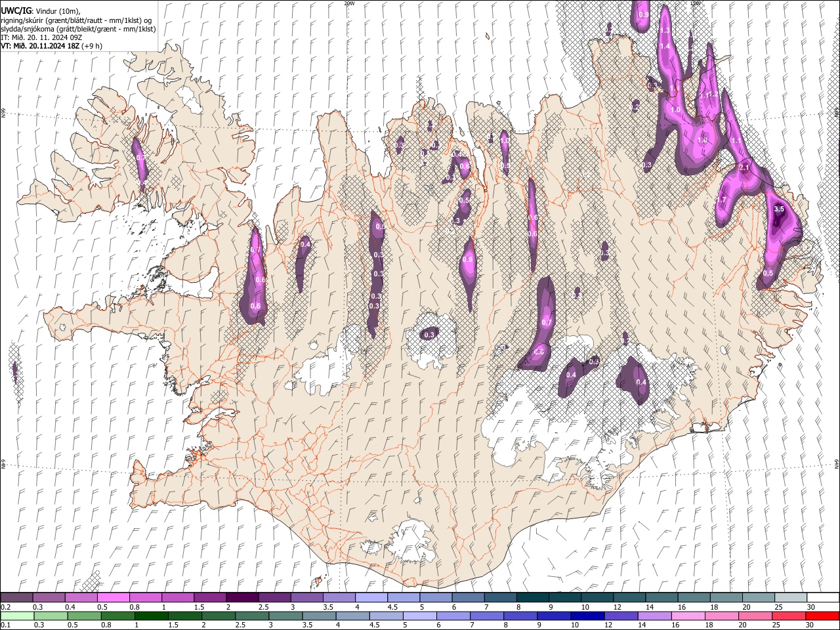The width and height of the screenshot is (840, 630).
Task: Pick the pale grey swatch labeled 25 in upper scale
Action: [x=789, y=597]
